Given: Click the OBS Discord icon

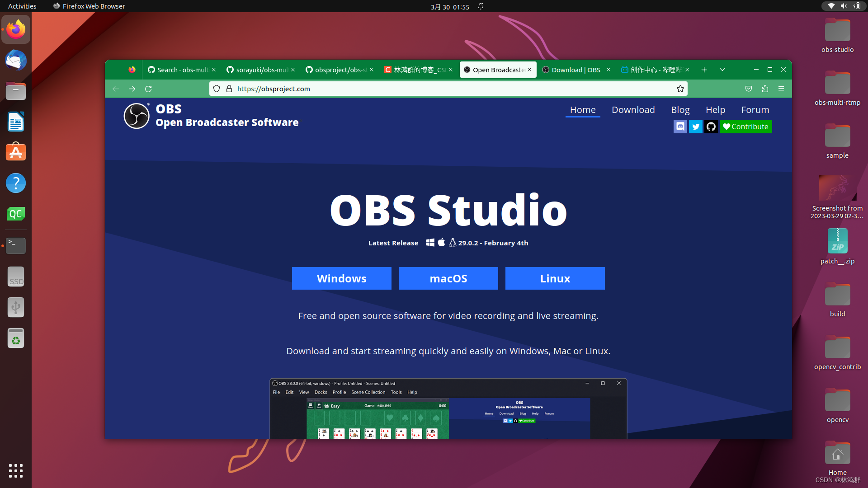Looking at the screenshot, I should click(x=680, y=127).
